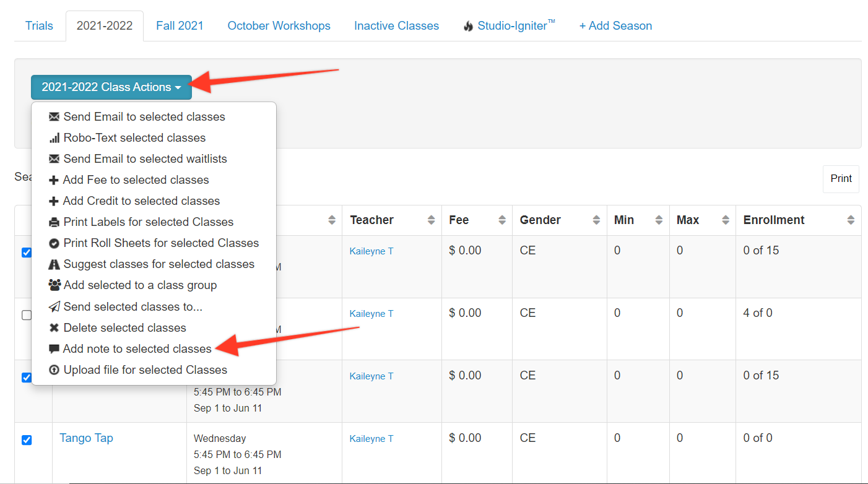Click flame icon on Studio-Igniter tab
Image resolution: width=868 pixels, height=484 pixels.
click(x=468, y=26)
